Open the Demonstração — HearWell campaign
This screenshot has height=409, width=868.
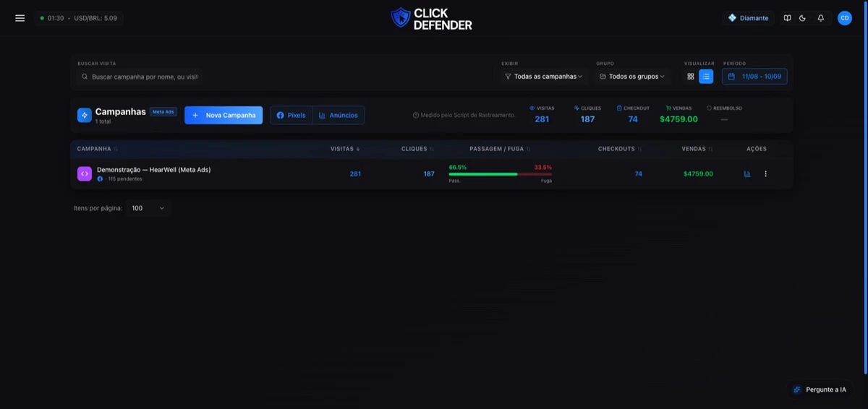pyautogui.click(x=153, y=170)
